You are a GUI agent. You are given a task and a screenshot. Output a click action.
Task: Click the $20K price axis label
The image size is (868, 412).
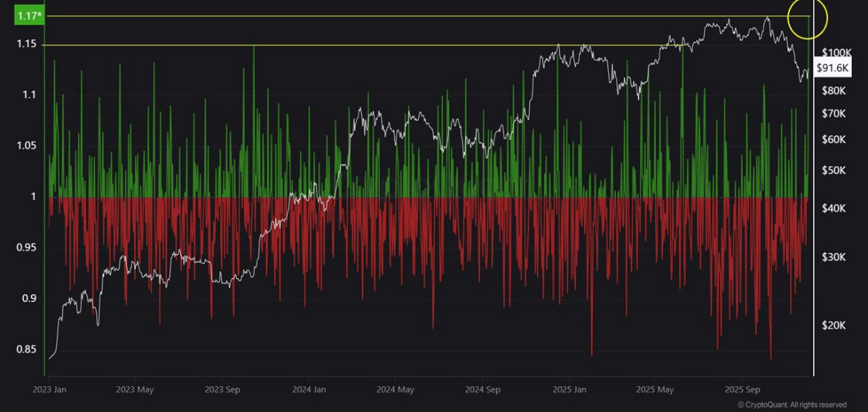834,326
